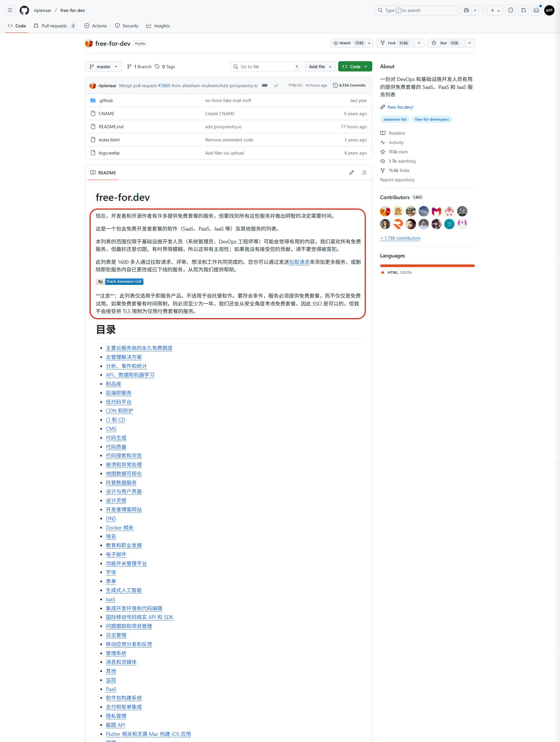Edit README using the pencil icon
The image size is (560, 742).
351,173
